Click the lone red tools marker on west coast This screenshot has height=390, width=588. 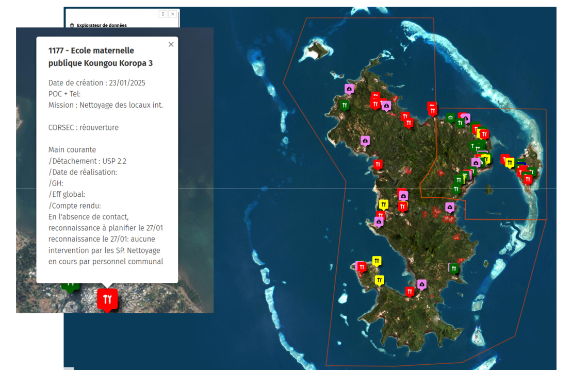(378, 164)
